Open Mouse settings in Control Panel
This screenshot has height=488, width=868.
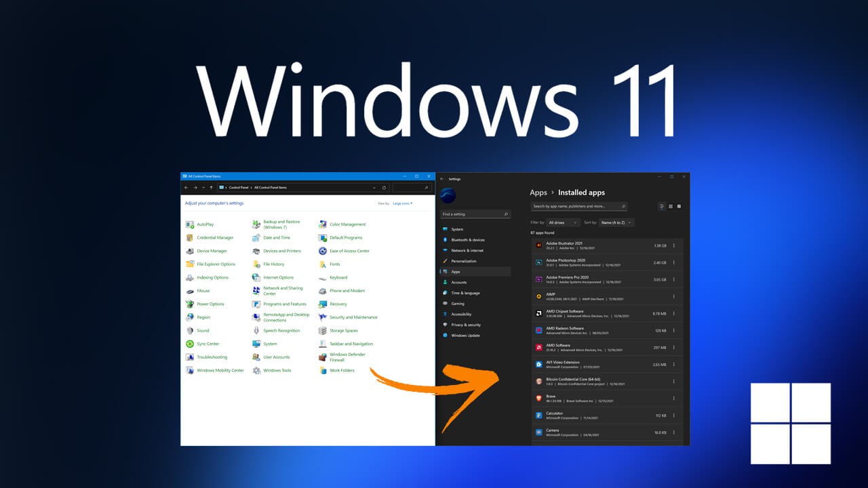point(198,291)
